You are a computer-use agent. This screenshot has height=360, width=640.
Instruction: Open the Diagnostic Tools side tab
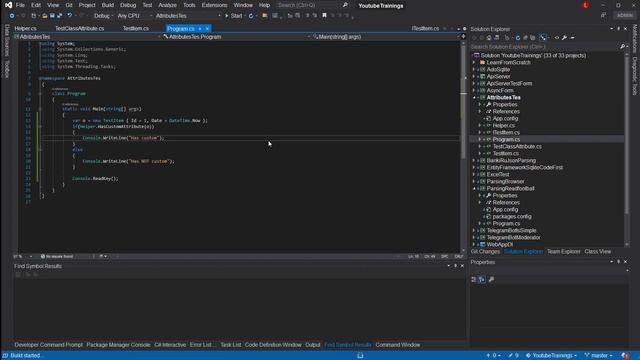(635, 76)
